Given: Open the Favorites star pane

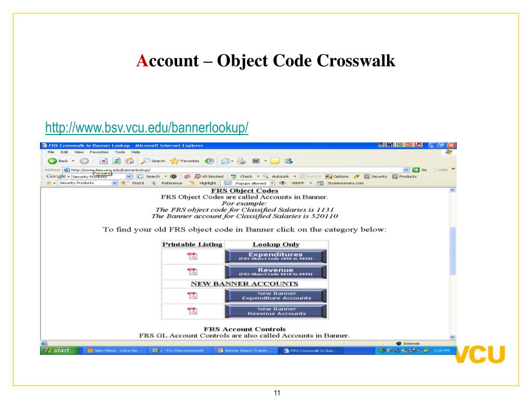Looking at the screenshot, I should click(174, 161).
